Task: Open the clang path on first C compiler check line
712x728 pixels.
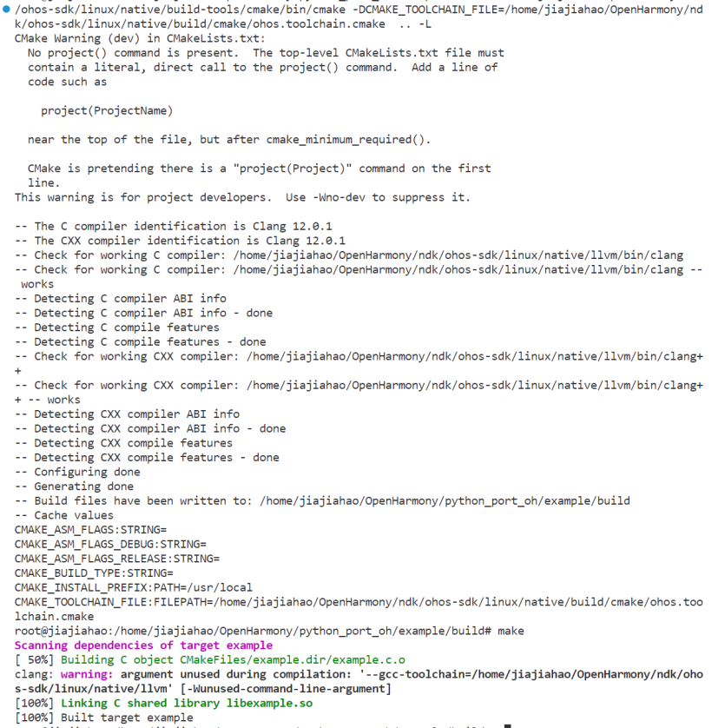Action: pos(458,255)
